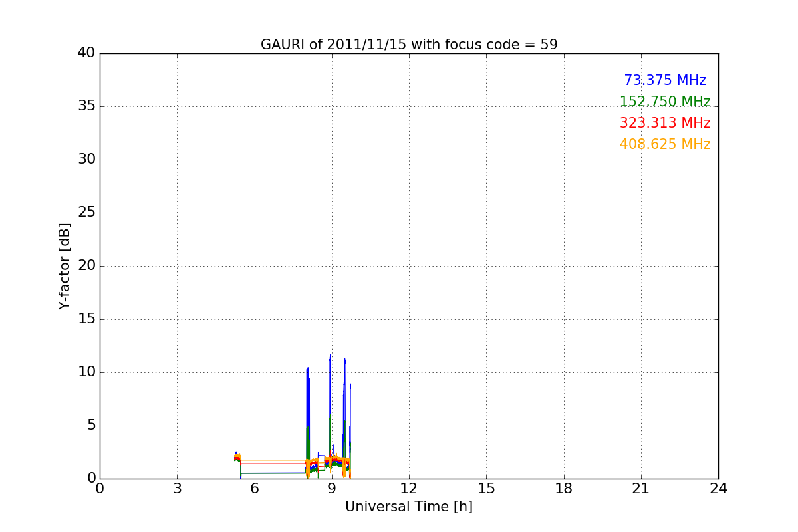Select the 73.375 MHz legend label
Image resolution: width=798 pixels, height=532 pixels.
(x=665, y=80)
